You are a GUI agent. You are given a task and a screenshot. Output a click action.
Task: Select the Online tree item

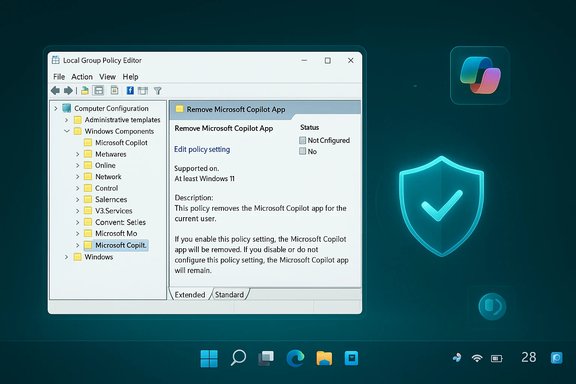click(105, 165)
